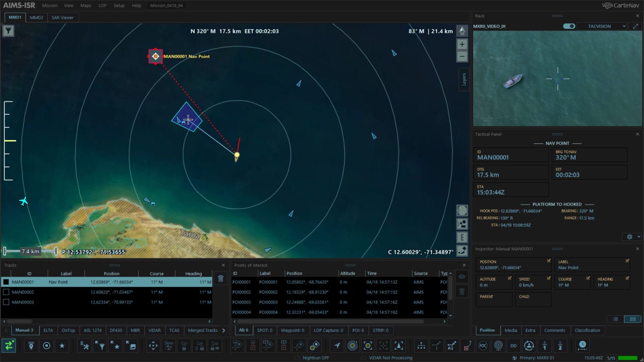Open the Maps menu
This screenshot has height=362, width=644.
click(x=86, y=5)
